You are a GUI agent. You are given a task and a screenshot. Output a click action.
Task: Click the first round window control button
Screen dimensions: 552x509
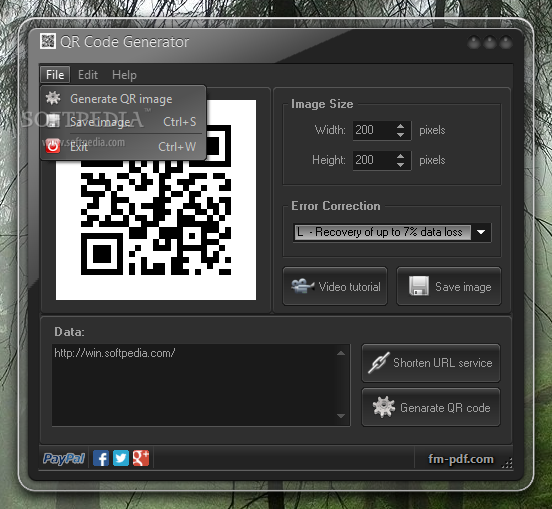pos(474,43)
